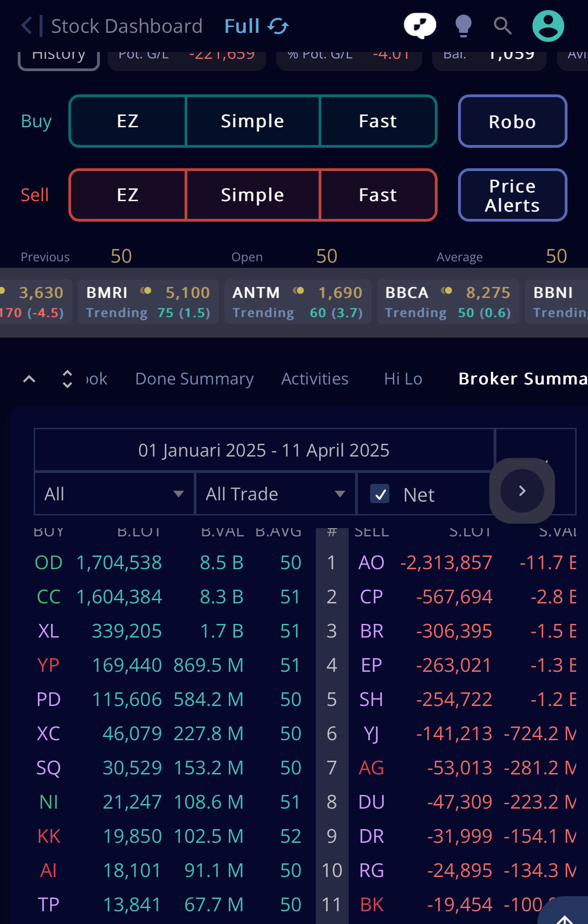Screen dimensions: 588x924
Task: Open the Hi Lo tab
Action: click(403, 379)
